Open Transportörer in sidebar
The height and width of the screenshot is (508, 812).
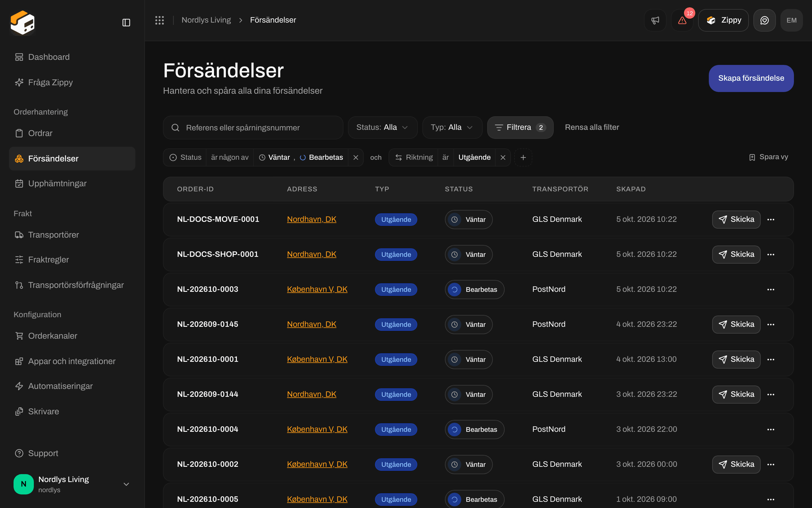72,235
